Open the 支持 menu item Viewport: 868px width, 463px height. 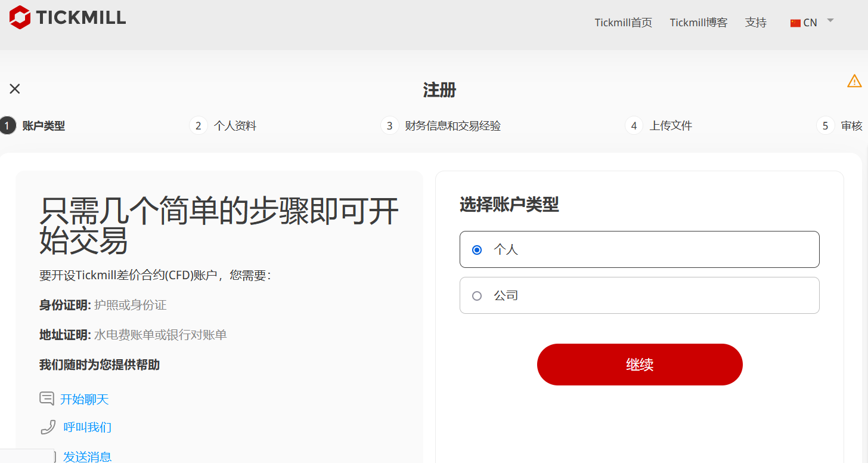click(755, 23)
